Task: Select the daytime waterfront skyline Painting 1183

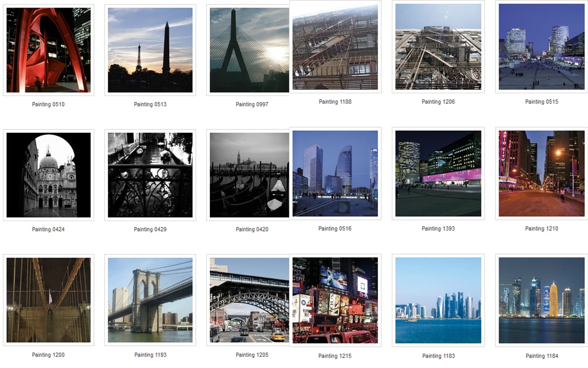Action: (x=438, y=300)
